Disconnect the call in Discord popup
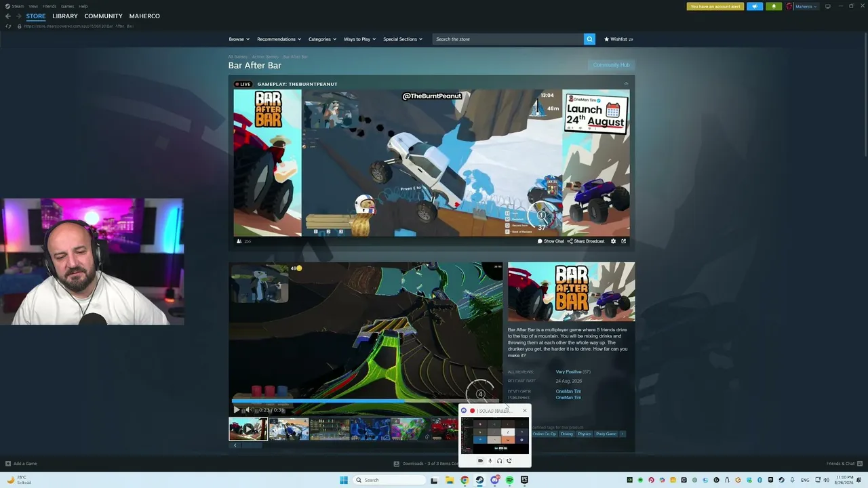The image size is (868, 488). point(509,461)
